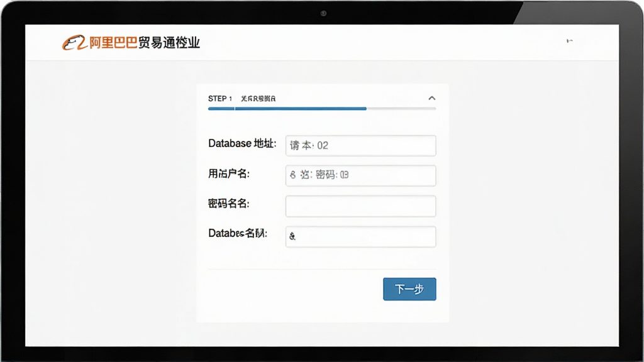Screen dimensions: 644x362
Task: Click the blue 下一步 button
Action: 409,289
